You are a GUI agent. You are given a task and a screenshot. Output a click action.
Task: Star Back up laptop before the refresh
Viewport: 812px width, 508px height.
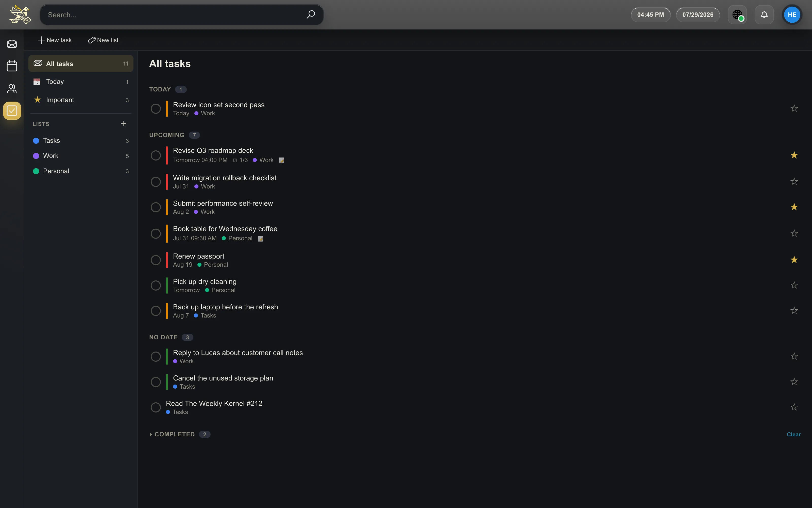pos(794,310)
